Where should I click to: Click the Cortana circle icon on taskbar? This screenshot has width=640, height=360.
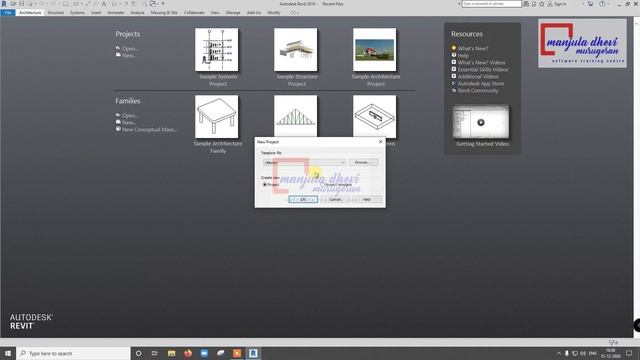tap(138, 353)
